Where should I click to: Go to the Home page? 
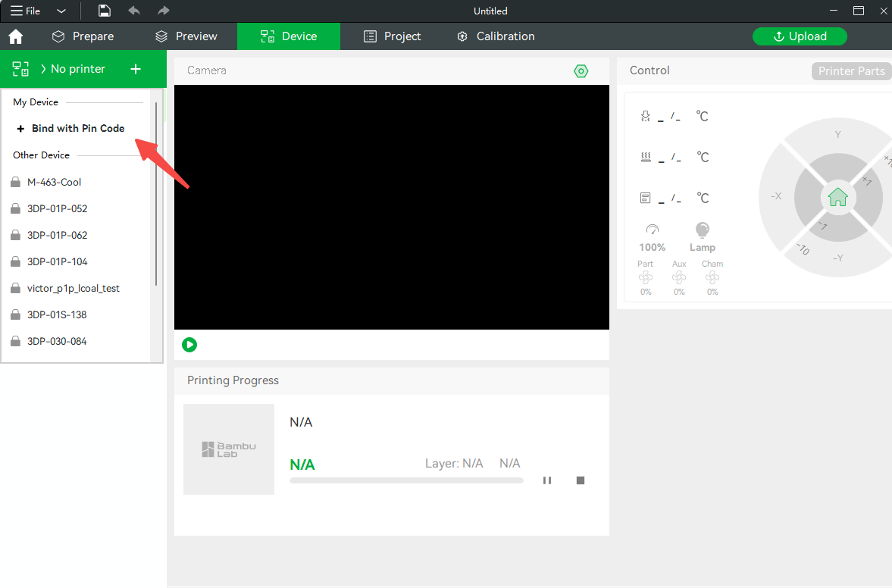tap(16, 36)
